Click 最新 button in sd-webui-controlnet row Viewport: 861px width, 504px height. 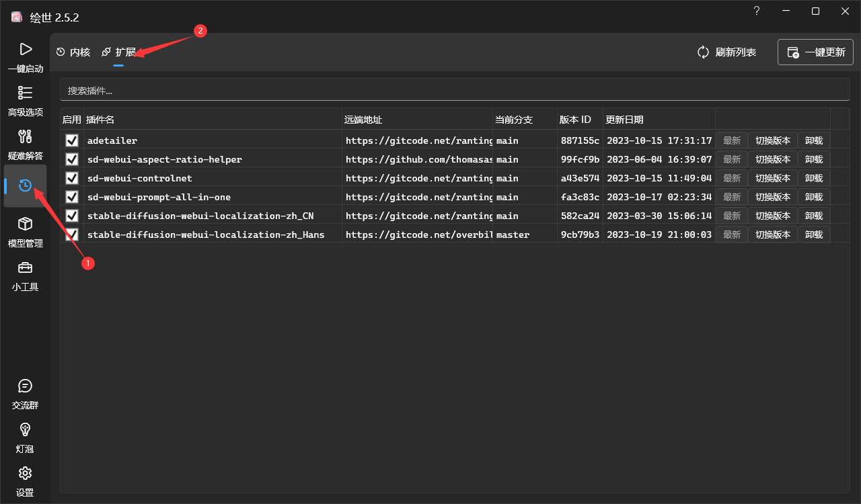(732, 178)
